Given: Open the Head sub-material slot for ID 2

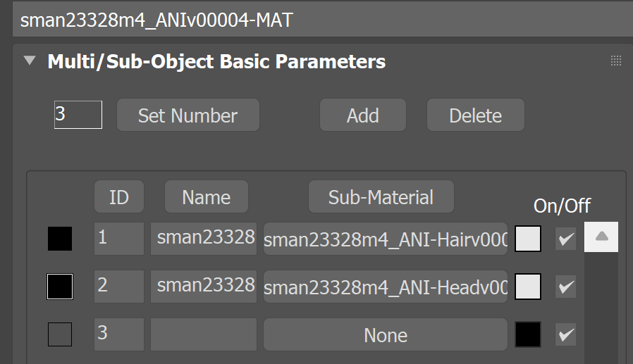Looking at the screenshot, I should [x=386, y=287].
